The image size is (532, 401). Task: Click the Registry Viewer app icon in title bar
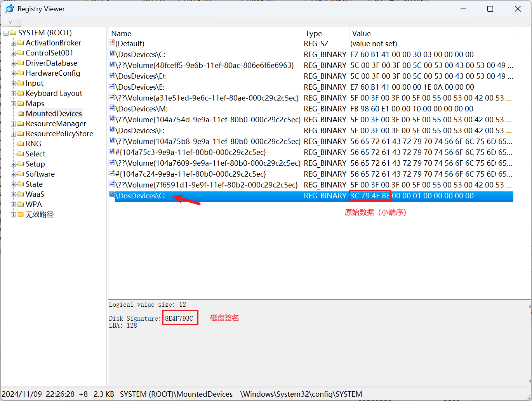pyautogui.click(x=9, y=9)
